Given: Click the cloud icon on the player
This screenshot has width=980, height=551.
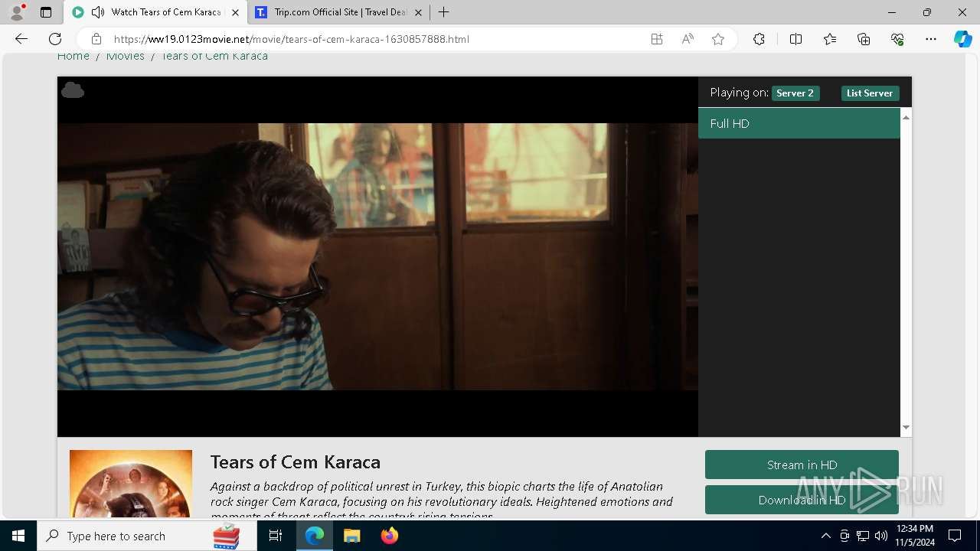Looking at the screenshot, I should 73,90.
